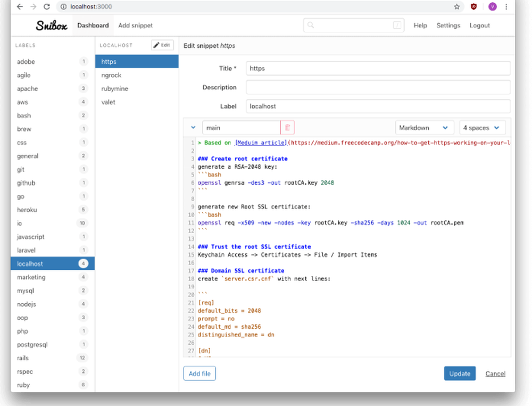The height and width of the screenshot is (406, 532).
Task: Select the git label
Action: tap(53, 169)
